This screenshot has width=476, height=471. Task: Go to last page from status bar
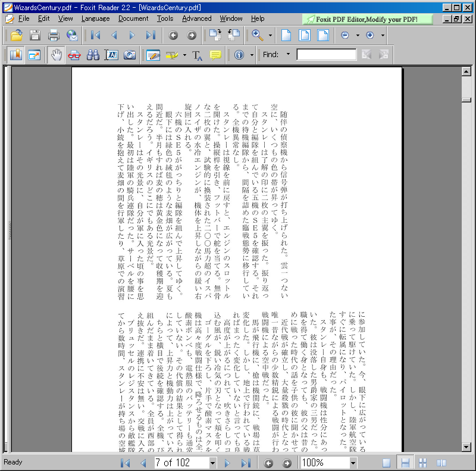point(246,463)
